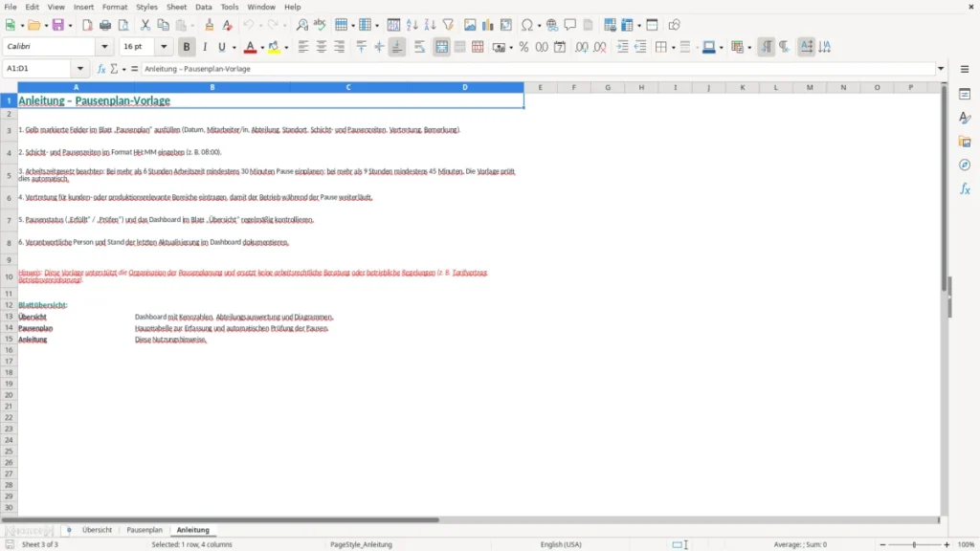Click the zoom out minus button
Image resolution: width=980 pixels, height=551 pixels.
click(x=882, y=544)
